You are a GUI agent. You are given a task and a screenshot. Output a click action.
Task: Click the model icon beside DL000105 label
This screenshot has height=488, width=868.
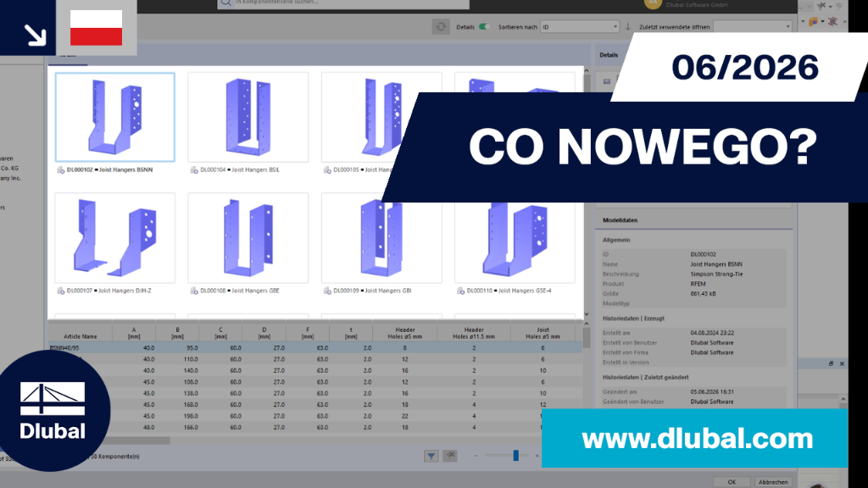[328, 169]
